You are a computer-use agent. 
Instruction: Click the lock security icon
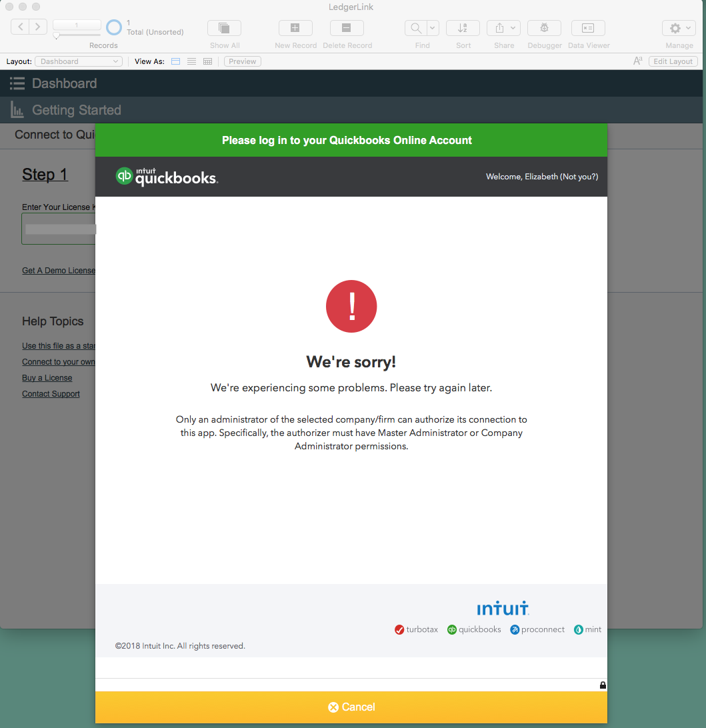tap(603, 685)
